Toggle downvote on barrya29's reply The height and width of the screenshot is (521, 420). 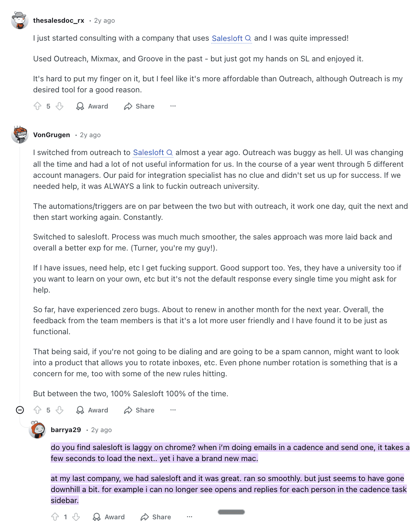pyautogui.click(x=76, y=517)
